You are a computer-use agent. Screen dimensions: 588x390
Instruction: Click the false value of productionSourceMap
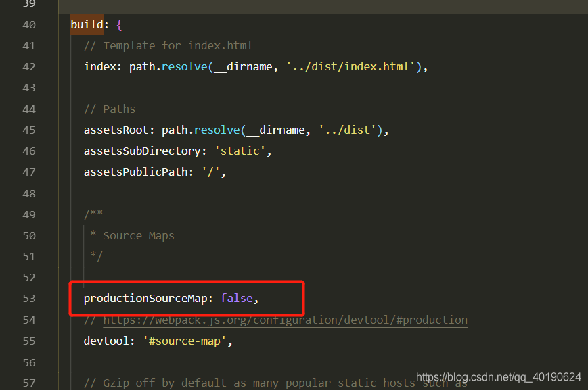coord(237,298)
